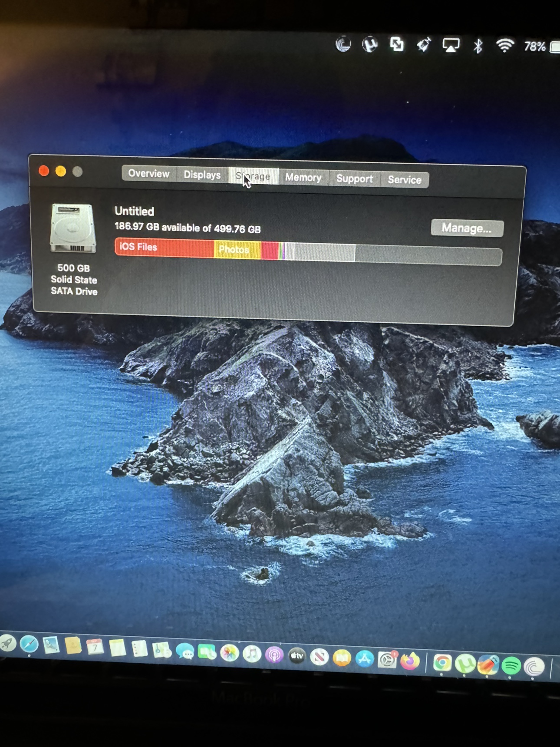
Task: Select the Storage tab
Action: point(254,176)
